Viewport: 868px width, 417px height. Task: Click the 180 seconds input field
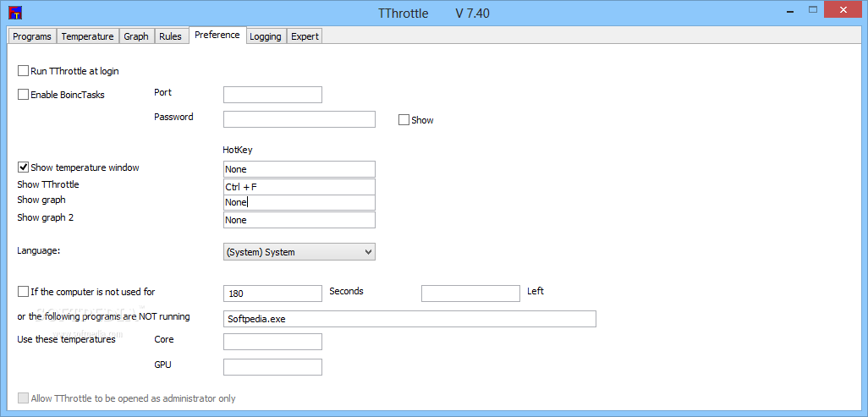pyautogui.click(x=272, y=294)
